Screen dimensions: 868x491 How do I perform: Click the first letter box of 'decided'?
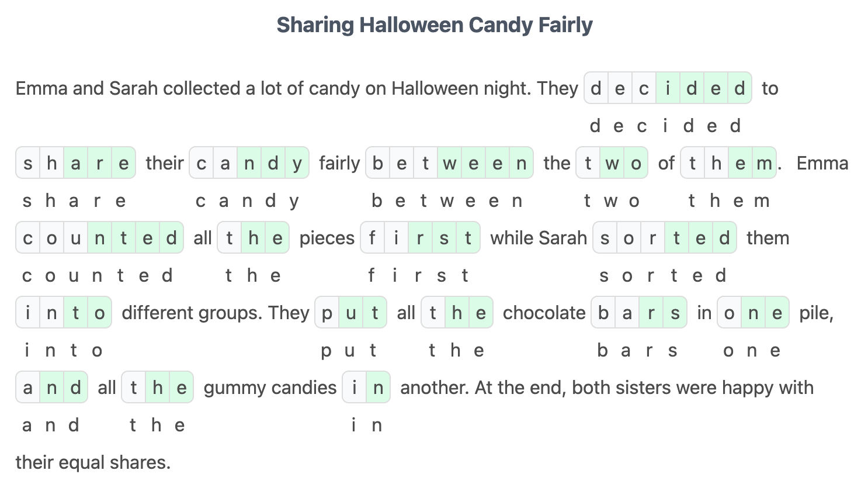(596, 88)
